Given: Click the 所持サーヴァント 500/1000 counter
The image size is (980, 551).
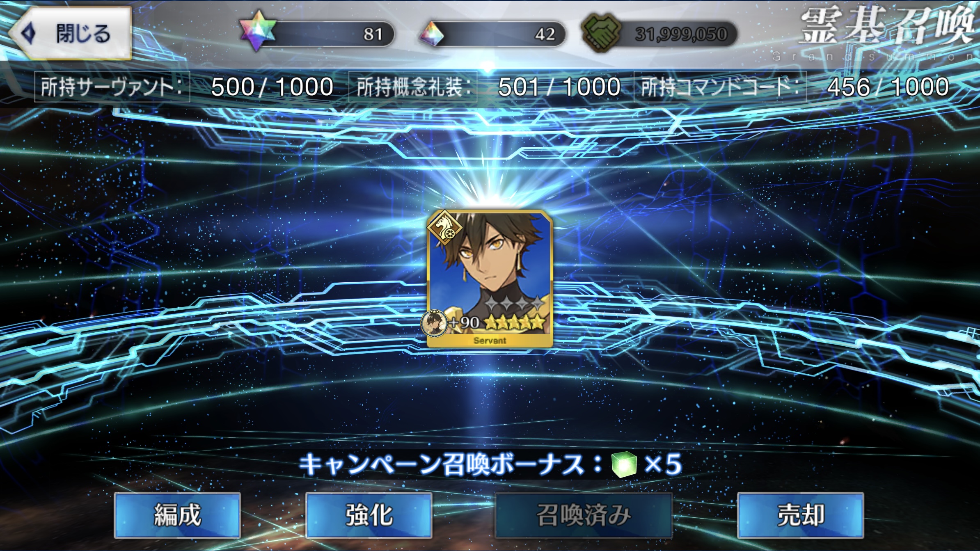Looking at the screenshot, I should [x=185, y=87].
